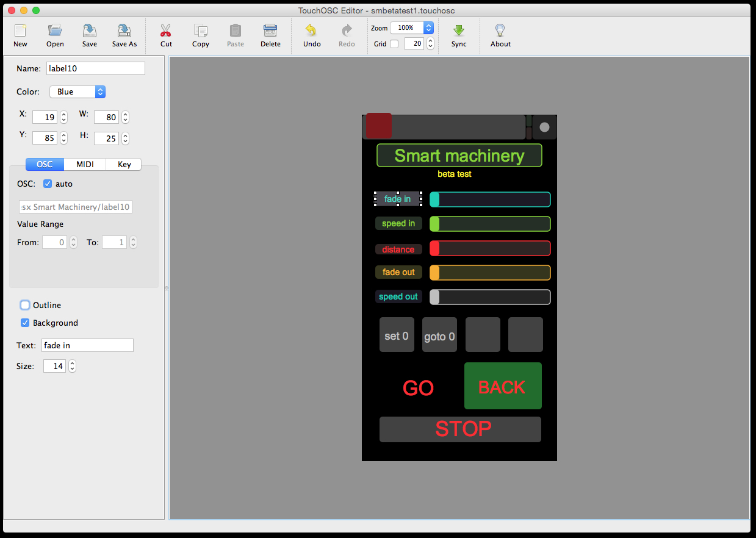Image resolution: width=756 pixels, height=538 pixels.
Task: Click the New layout toolbar icon
Action: (20, 30)
